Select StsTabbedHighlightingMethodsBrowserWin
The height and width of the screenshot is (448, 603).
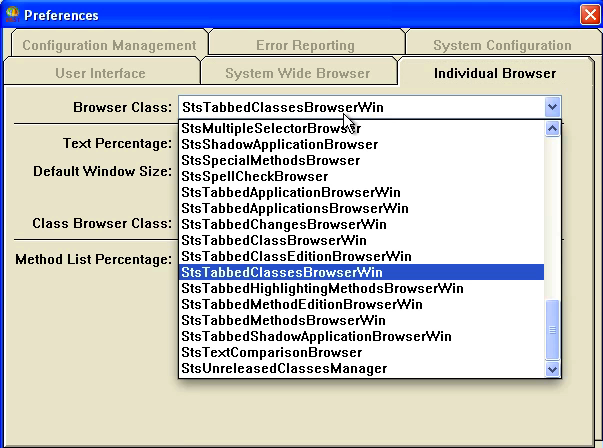click(362, 288)
